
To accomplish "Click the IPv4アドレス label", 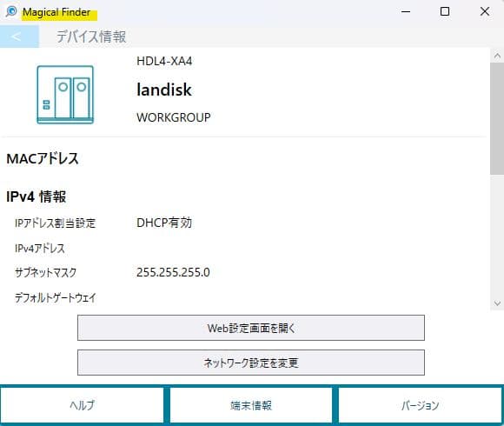I will 39,248.
